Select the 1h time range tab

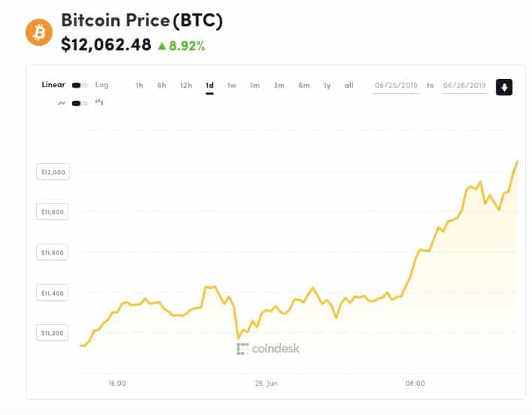click(x=139, y=86)
